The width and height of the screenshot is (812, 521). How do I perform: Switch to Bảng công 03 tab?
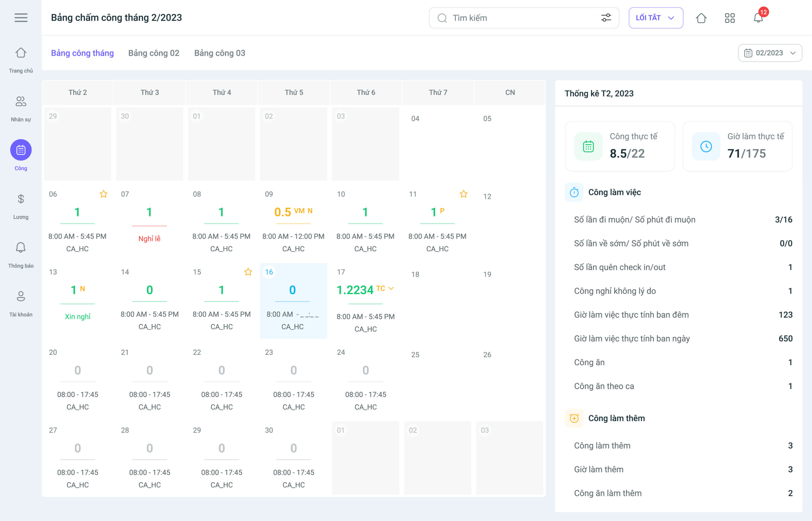click(219, 53)
